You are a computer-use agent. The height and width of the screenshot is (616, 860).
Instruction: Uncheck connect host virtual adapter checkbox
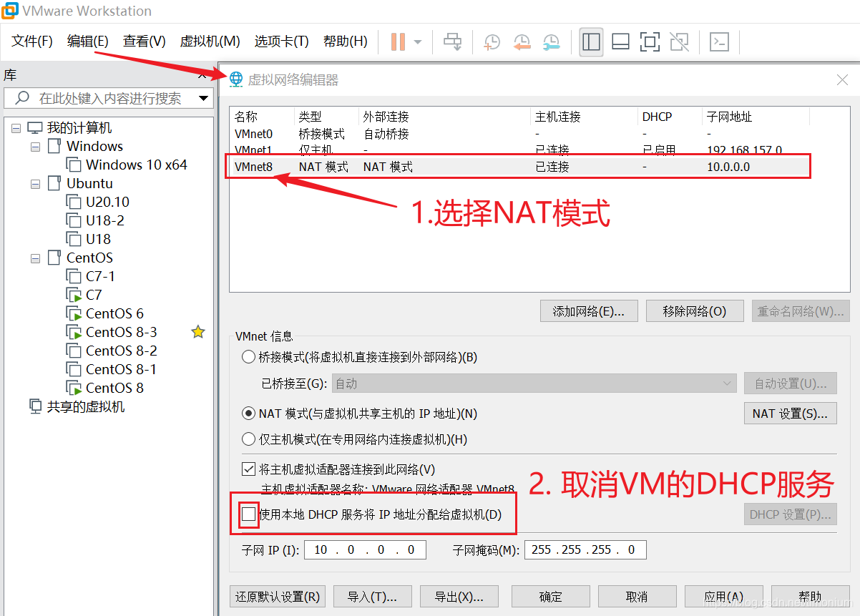coord(248,469)
